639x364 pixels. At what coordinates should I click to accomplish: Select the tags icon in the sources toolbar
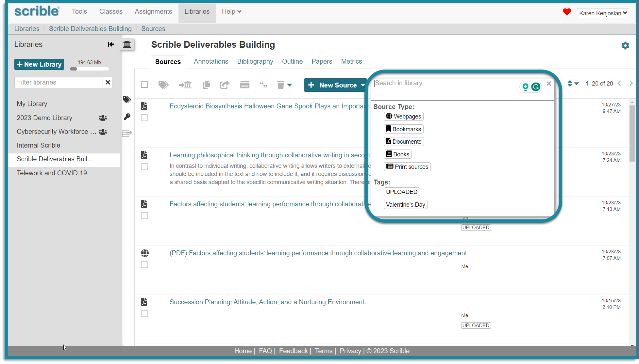click(163, 85)
